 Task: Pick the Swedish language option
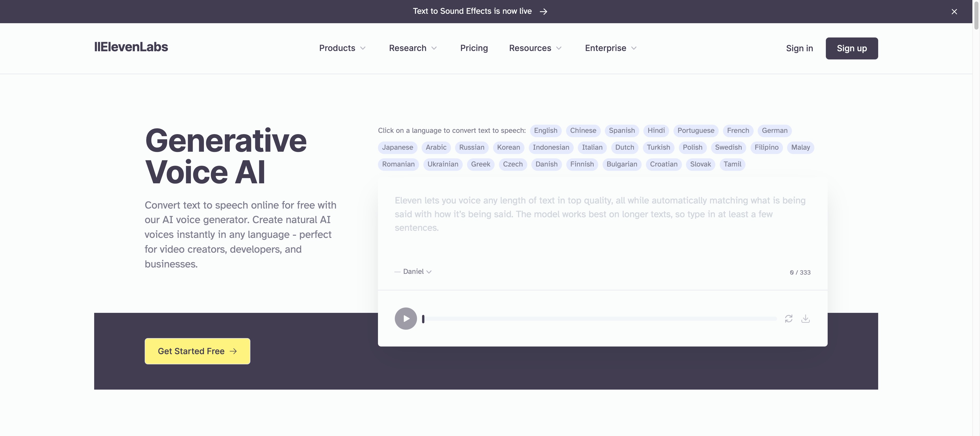pyautogui.click(x=728, y=147)
